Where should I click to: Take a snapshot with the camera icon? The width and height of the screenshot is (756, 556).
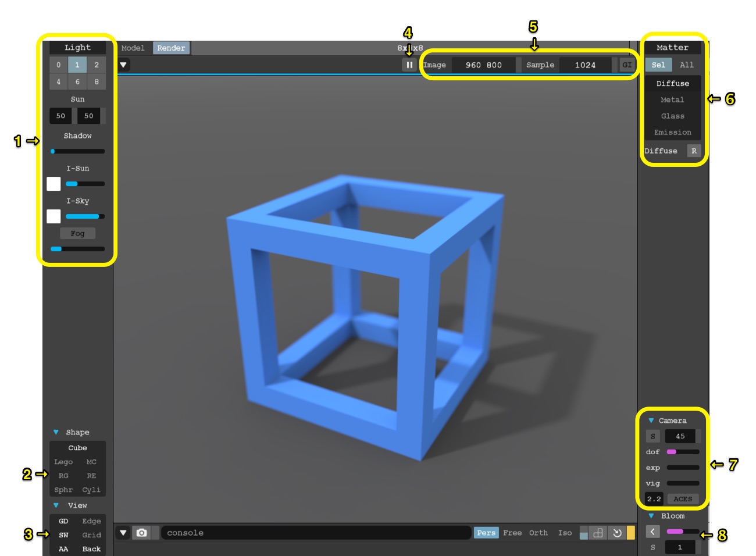click(x=141, y=533)
